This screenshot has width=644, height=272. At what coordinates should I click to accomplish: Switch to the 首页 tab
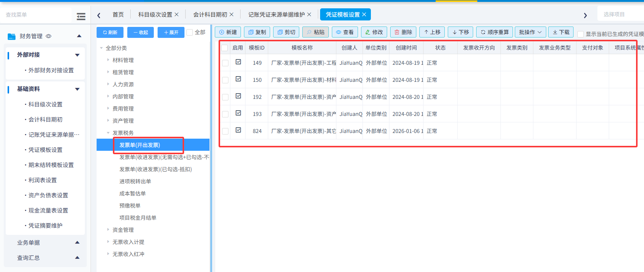[118, 14]
